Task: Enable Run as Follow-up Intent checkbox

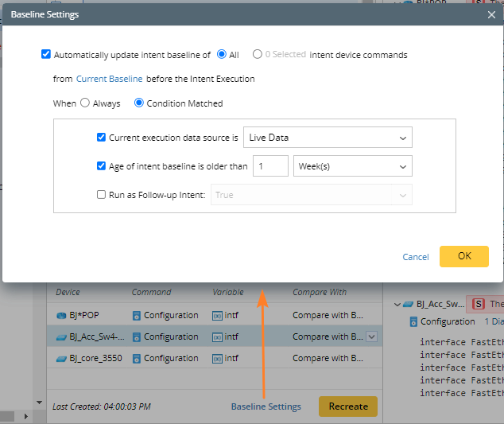Action: (x=101, y=195)
